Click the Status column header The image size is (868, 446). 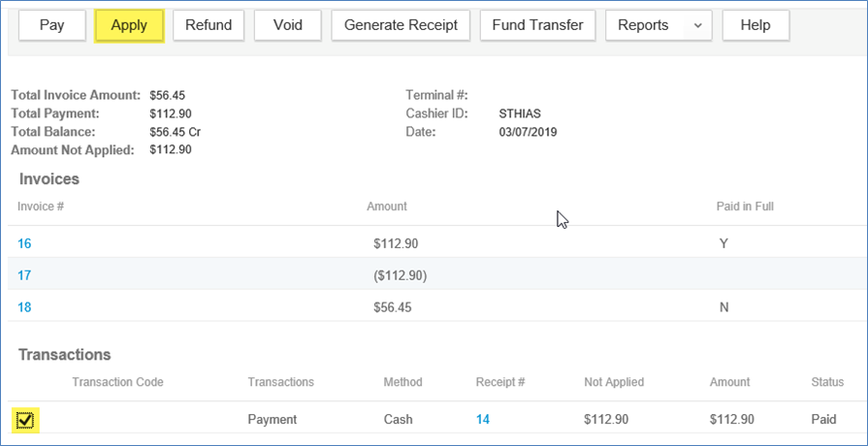click(x=827, y=382)
